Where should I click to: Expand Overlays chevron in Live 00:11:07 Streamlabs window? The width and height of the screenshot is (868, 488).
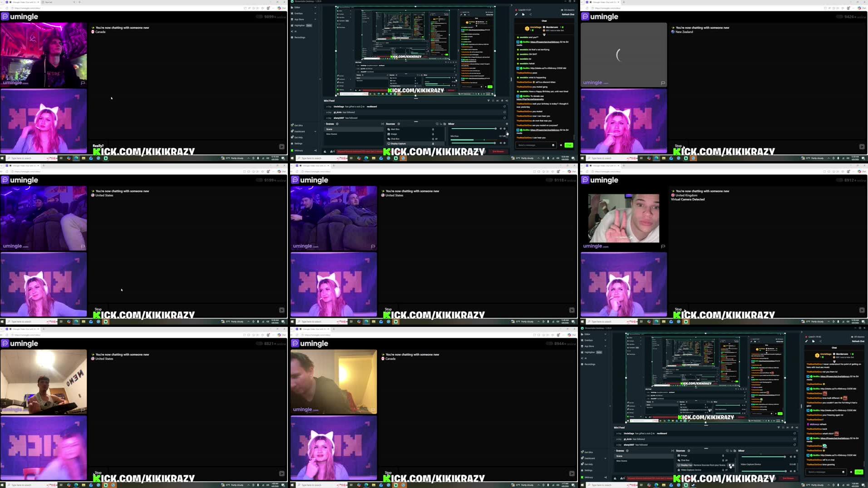point(316,13)
